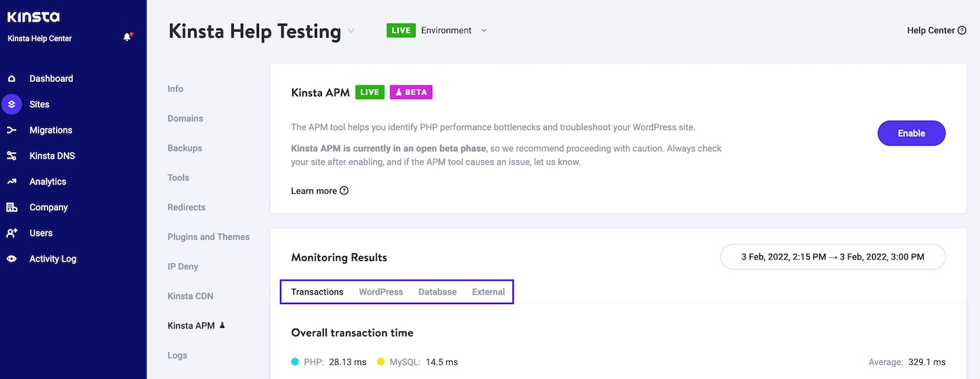Click the Average 329.1 ms value
Image resolution: width=980 pixels, height=379 pixels.
click(927, 362)
